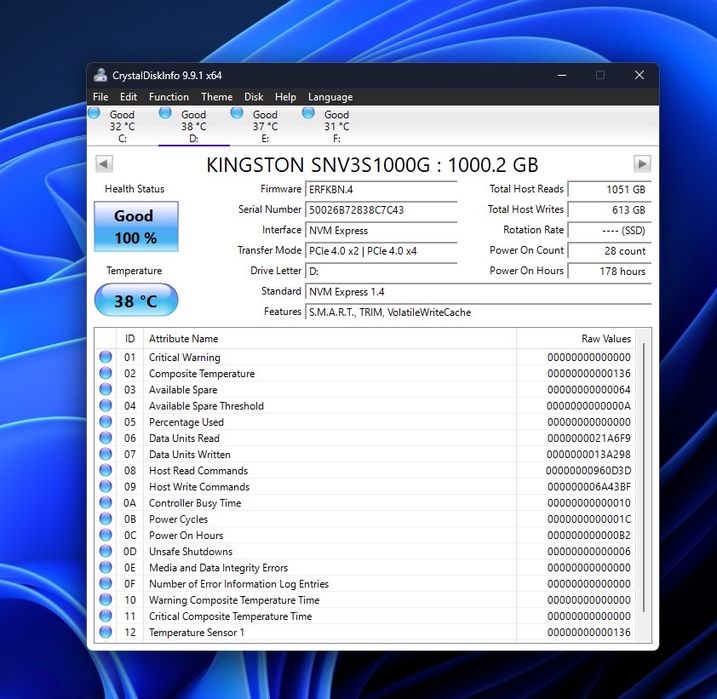Click status orb of Controller Busy Time row

(x=106, y=502)
